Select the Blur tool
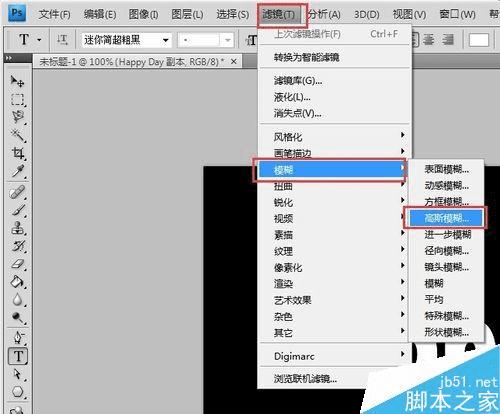 click(17, 300)
